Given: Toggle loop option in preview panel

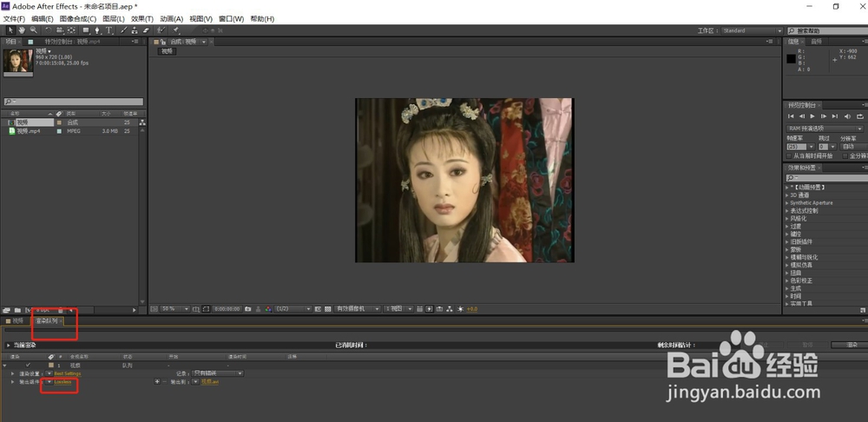Looking at the screenshot, I should [x=859, y=116].
